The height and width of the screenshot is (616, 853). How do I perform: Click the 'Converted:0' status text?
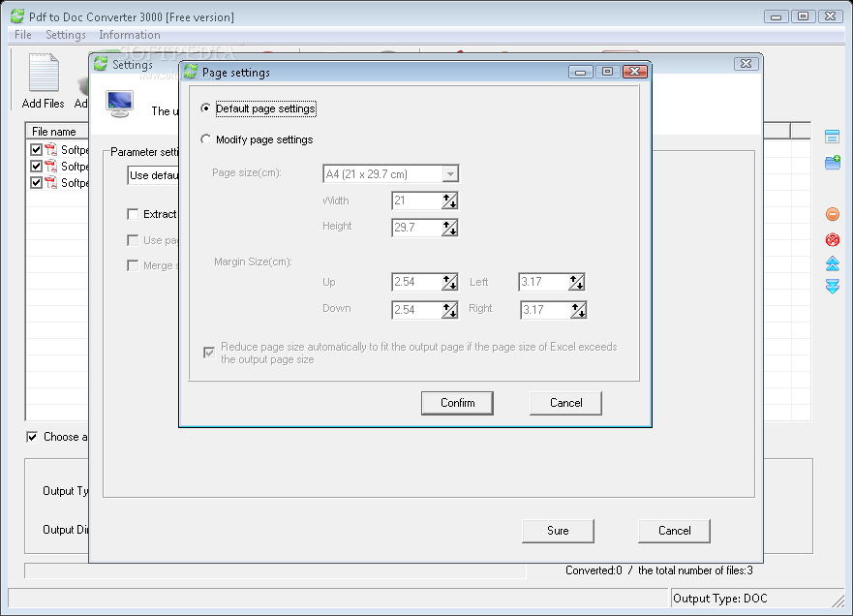tap(594, 570)
